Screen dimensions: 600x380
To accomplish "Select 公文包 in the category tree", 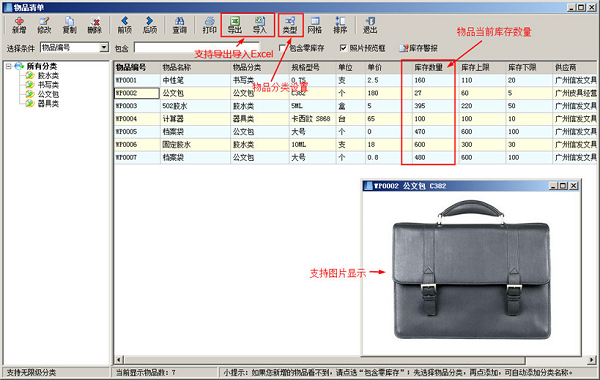I will tap(48, 94).
